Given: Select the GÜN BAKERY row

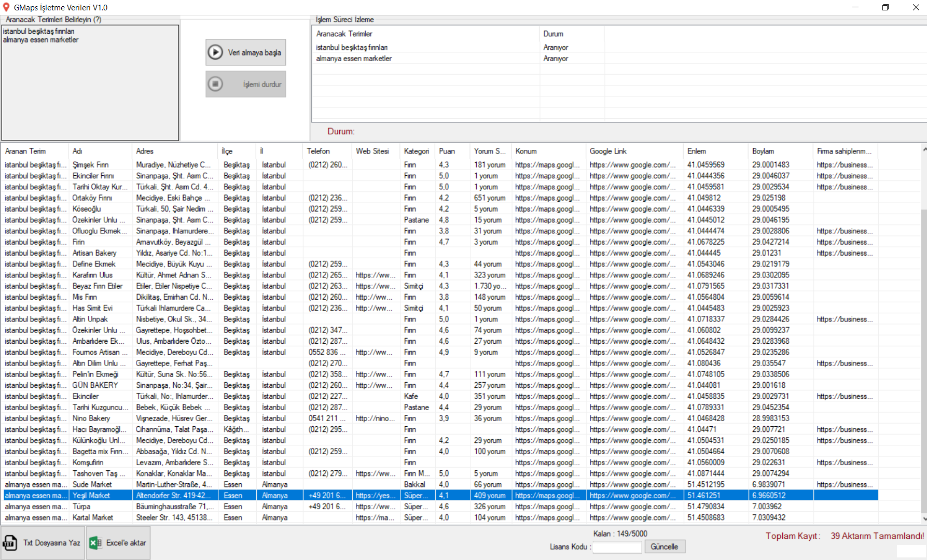Looking at the screenshot, I should point(440,385).
